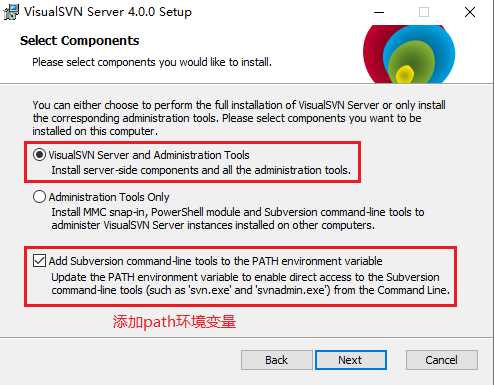494x385 pixels.
Task: Click the VisualSVN installer icon in title bar
Action: (11, 12)
